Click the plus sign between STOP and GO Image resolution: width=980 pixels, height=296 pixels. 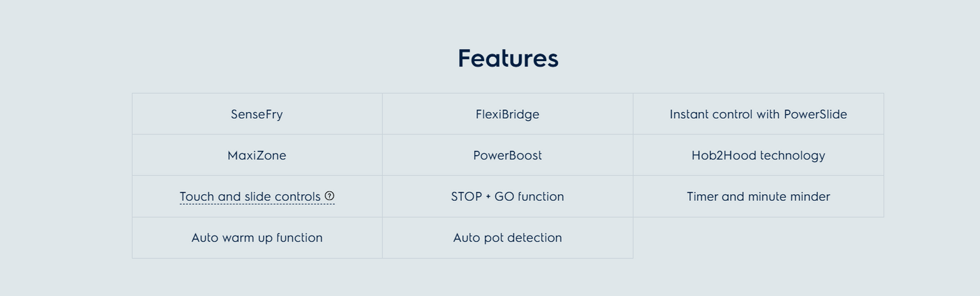pos(488,197)
